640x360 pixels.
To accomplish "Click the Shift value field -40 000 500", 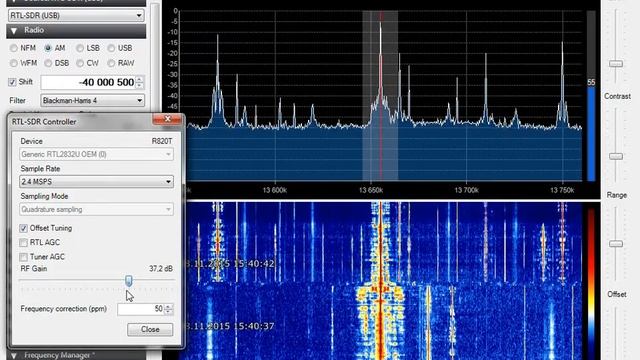I will (88, 82).
